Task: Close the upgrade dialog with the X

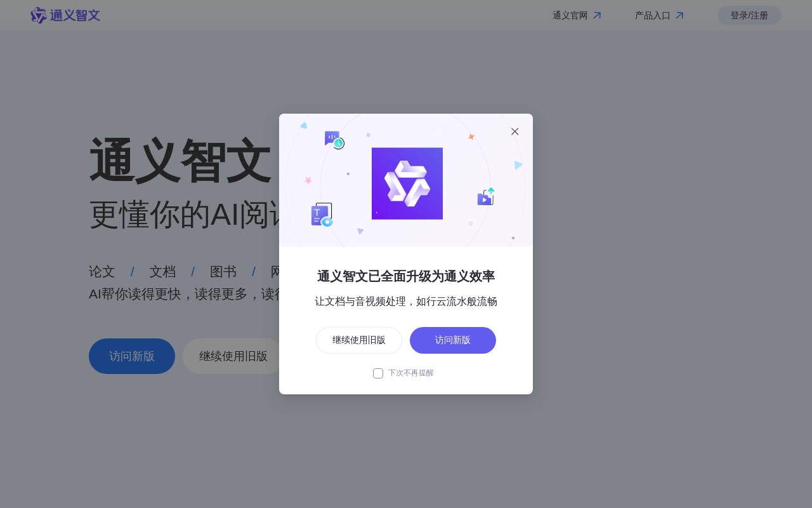Action: 515,131
